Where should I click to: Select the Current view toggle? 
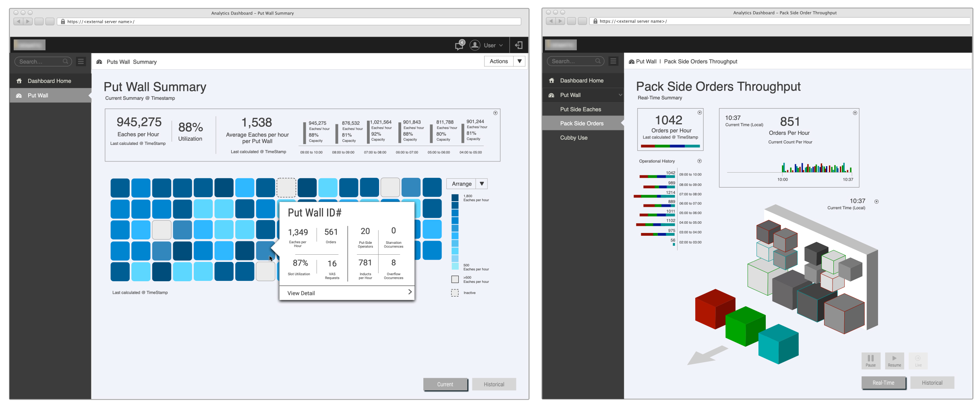[445, 384]
